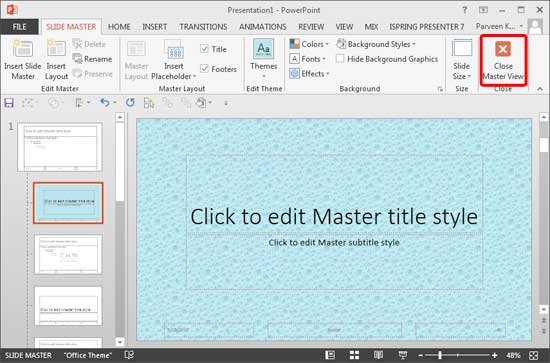
Task: Click the Master subtitle style placeholder text
Action: click(x=334, y=242)
